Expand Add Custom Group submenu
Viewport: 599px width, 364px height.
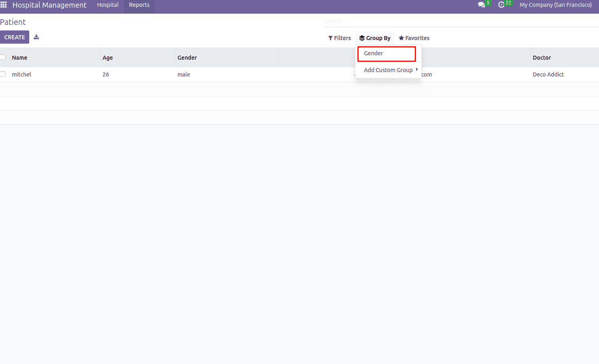pos(388,70)
